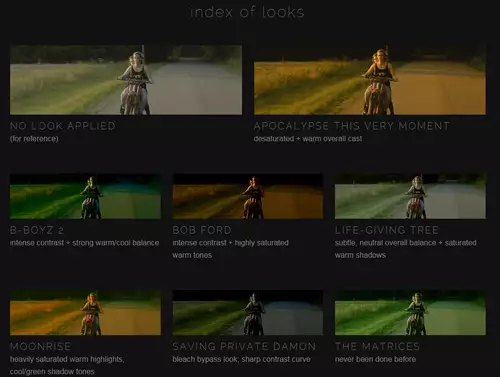Open the No Look Applied reference thumbnail
The image size is (500, 377).
pyautogui.click(x=126, y=80)
